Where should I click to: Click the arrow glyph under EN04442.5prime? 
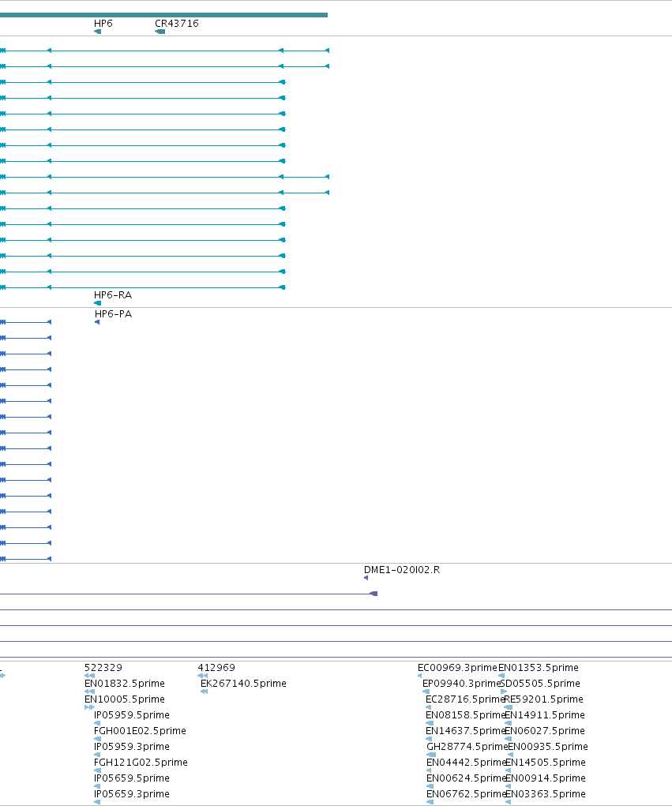[x=429, y=770]
